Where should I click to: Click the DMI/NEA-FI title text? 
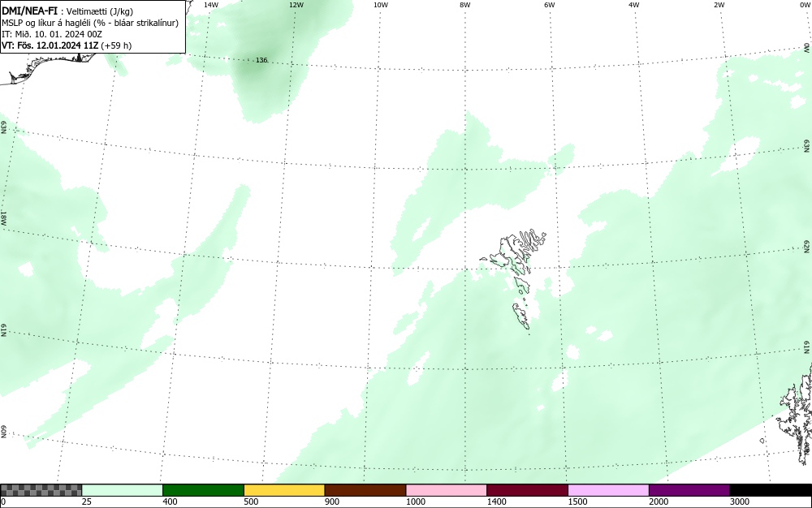coord(29,11)
